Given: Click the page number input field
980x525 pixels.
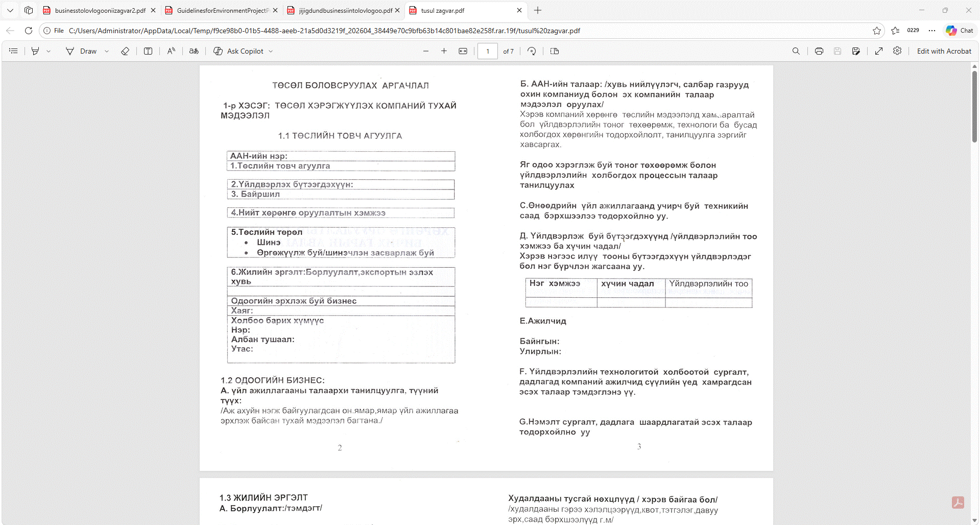Looking at the screenshot, I should (488, 51).
